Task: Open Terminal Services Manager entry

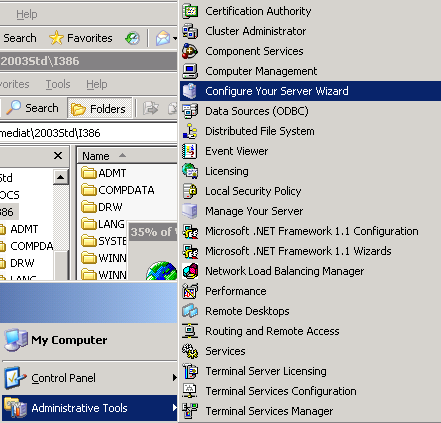Action: [310, 411]
